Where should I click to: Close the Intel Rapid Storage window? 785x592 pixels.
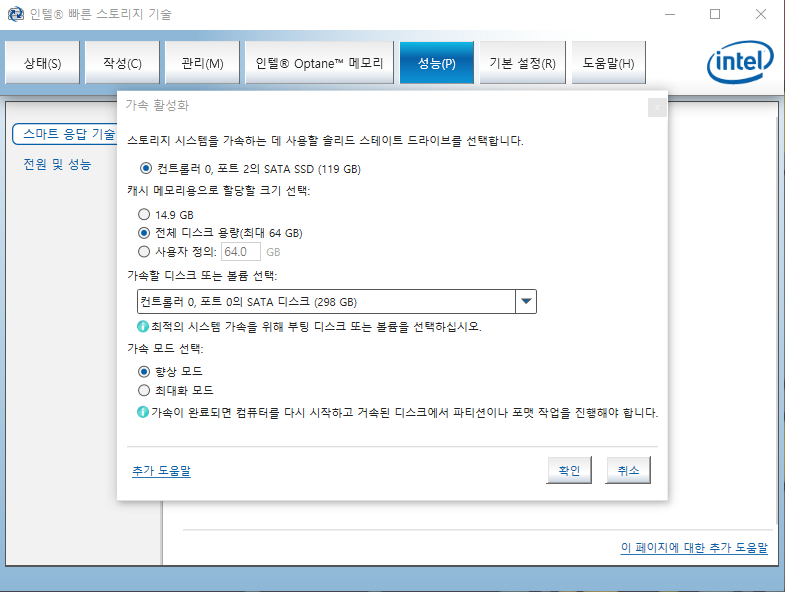click(761, 14)
